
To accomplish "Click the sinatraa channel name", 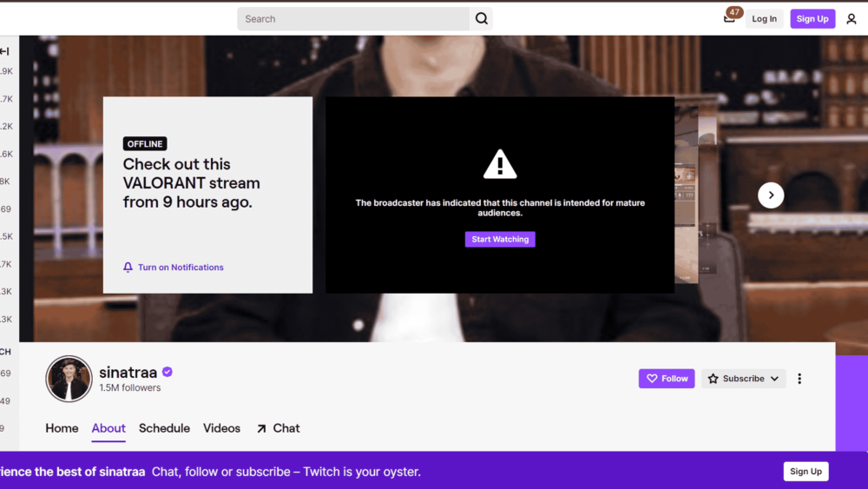I will pos(128,372).
